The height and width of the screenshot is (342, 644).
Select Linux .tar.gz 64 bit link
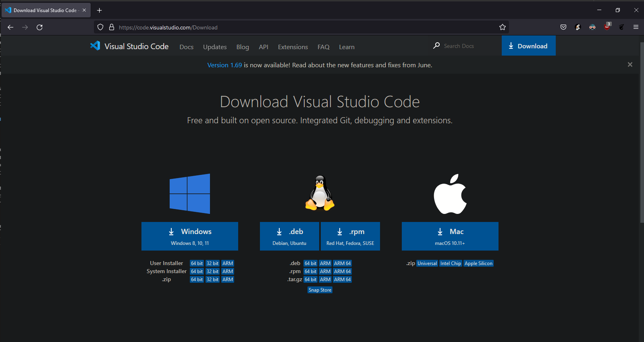pyautogui.click(x=311, y=280)
